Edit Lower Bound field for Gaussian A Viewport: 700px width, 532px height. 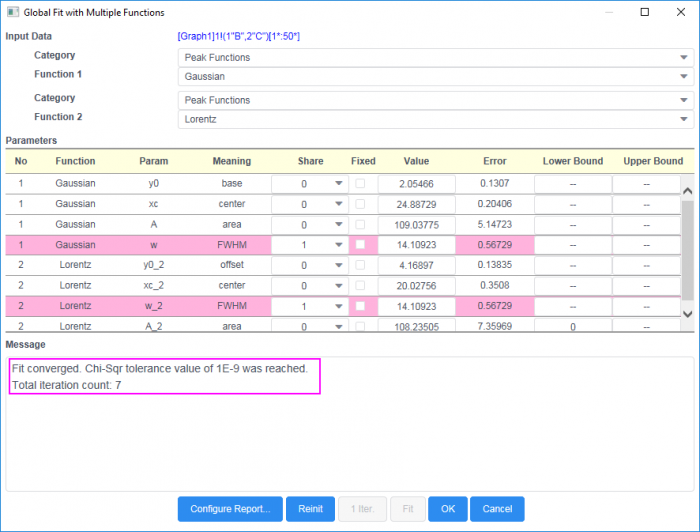click(572, 225)
